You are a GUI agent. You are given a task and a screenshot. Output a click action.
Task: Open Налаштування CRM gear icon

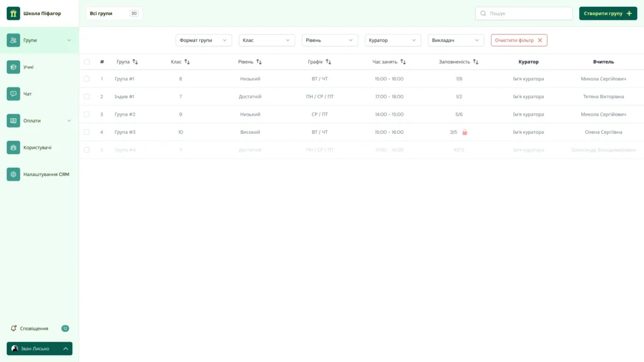[13, 174]
